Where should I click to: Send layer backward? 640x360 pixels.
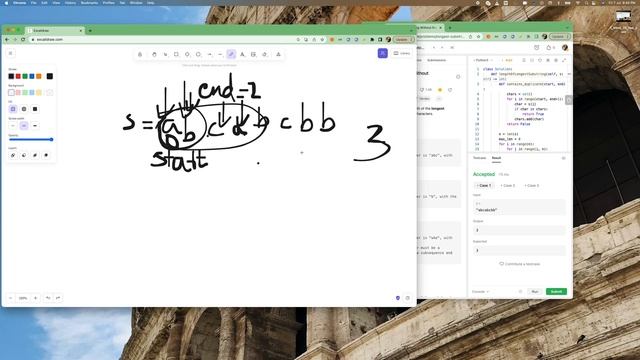[x=24, y=156]
